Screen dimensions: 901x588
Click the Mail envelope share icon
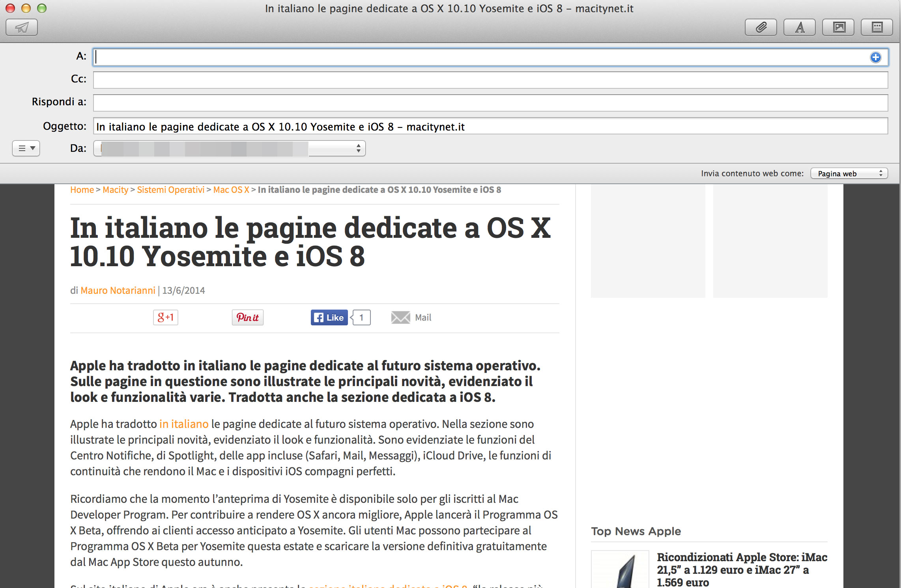[x=400, y=317]
